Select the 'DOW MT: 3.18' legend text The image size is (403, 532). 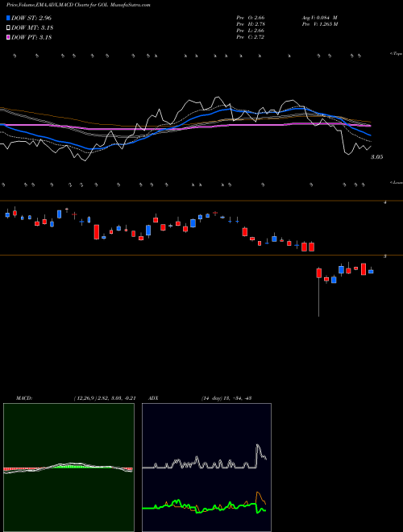click(32, 28)
